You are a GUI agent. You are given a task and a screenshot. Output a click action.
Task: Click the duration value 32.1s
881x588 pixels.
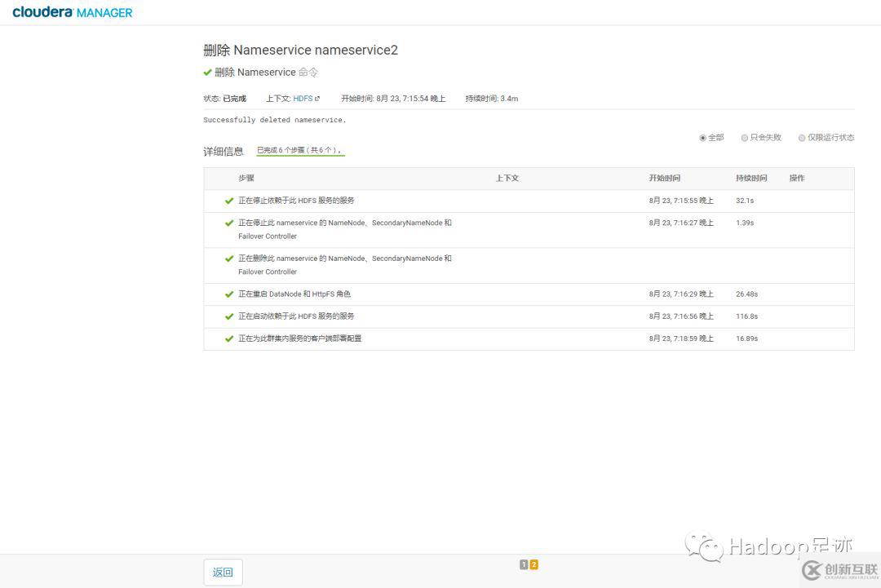(745, 201)
